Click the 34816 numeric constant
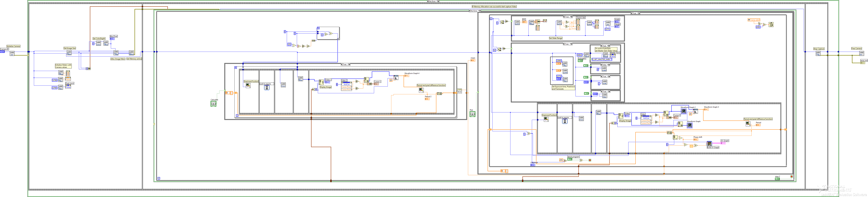The width and height of the screenshot is (868, 197). (580, 55)
